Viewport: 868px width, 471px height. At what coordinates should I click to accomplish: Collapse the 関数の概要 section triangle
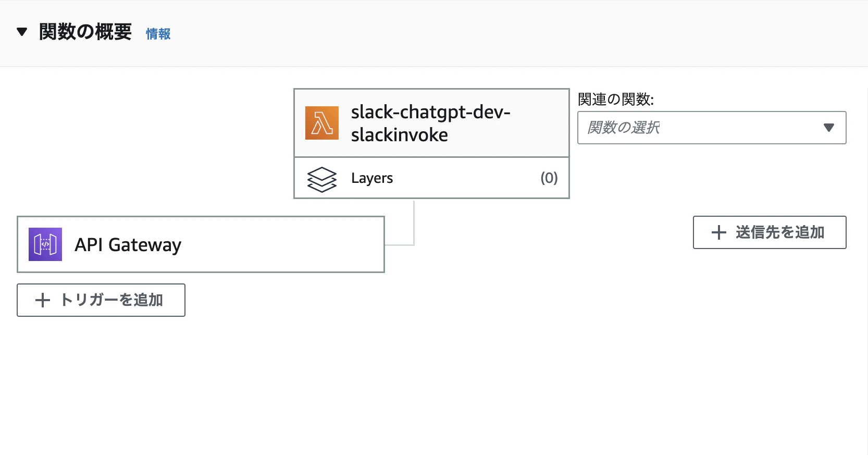[x=22, y=32]
